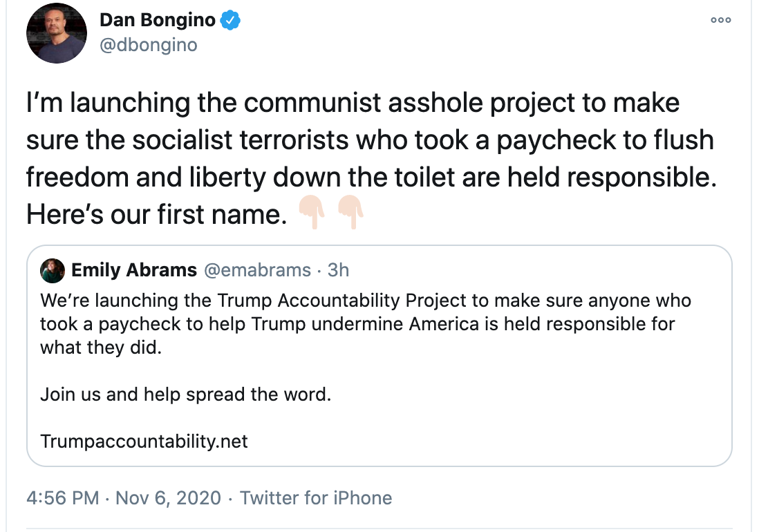Click the second pointing-down hand emoji
Viewport: 759px width, 532px height.
pyautogui.click(x=350, y=212)
